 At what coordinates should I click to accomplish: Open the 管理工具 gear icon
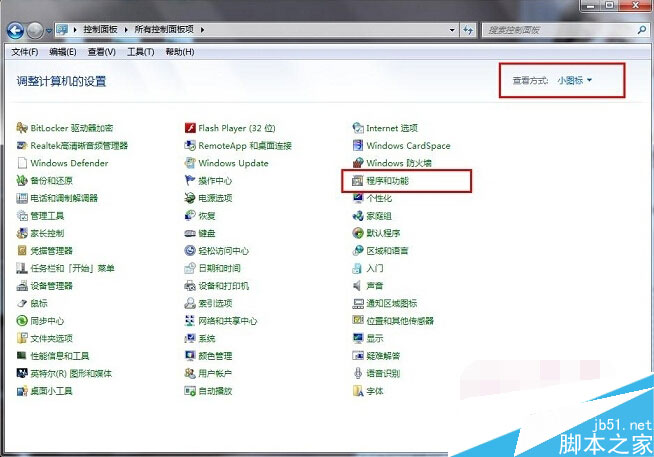[22, 216]
